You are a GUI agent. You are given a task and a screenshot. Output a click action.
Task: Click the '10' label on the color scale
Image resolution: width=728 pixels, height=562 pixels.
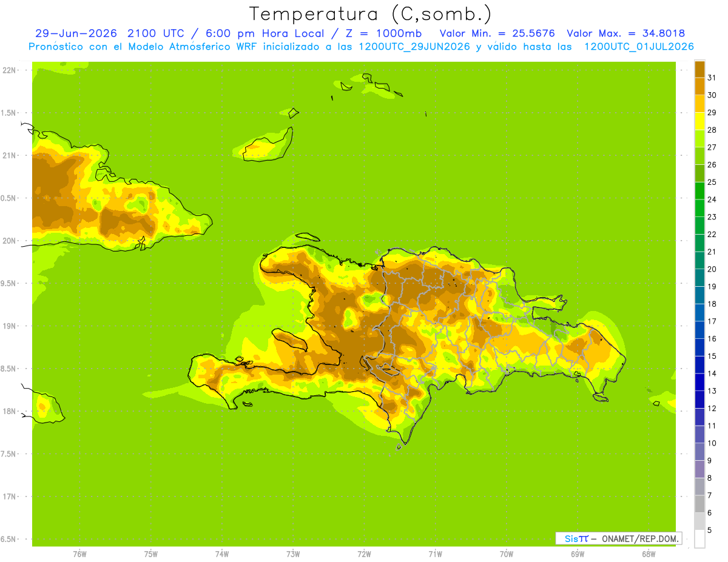[712, 443]
